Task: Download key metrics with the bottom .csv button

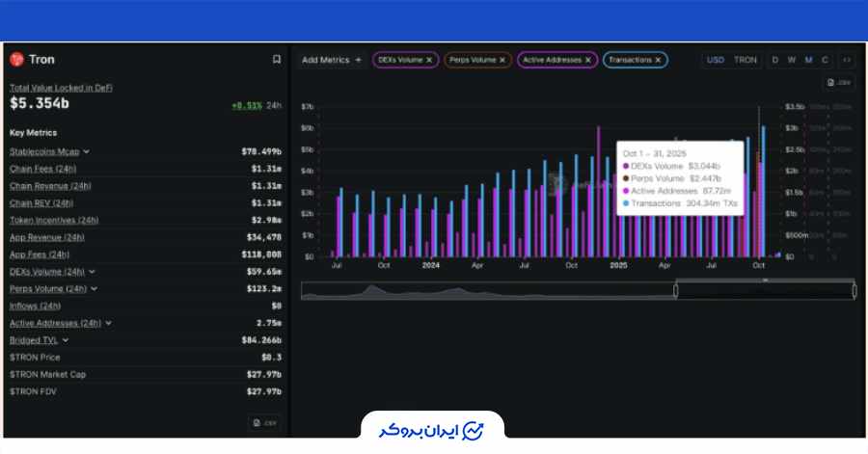Action: pos(263,422)
